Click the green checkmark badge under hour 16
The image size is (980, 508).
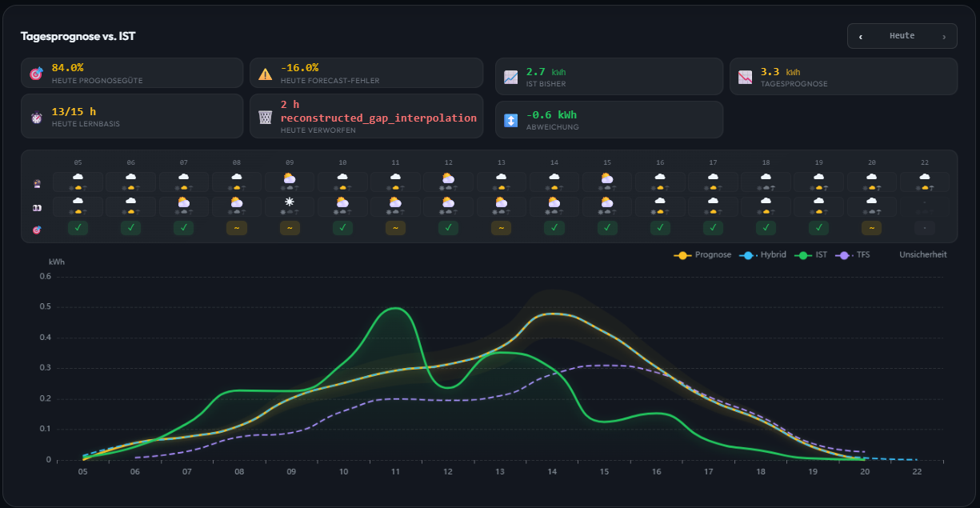(x=660, y=228)
